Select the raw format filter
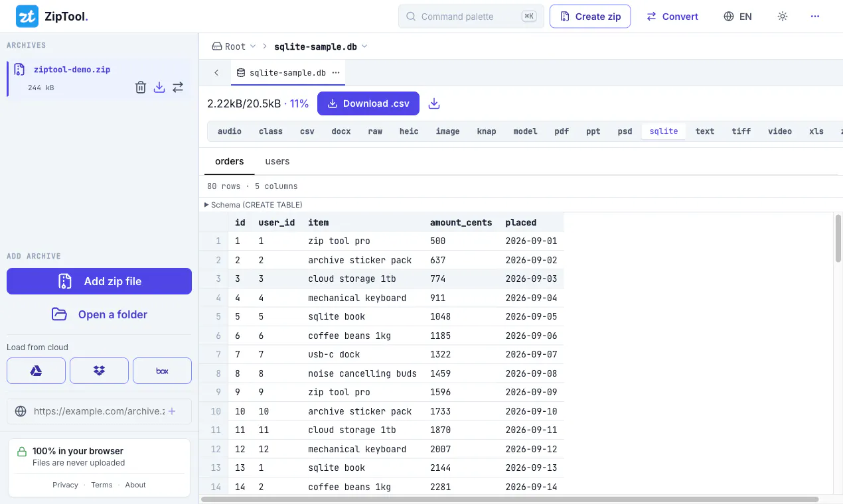This screenshot has width=843, height=504. (x=376, y=131)
